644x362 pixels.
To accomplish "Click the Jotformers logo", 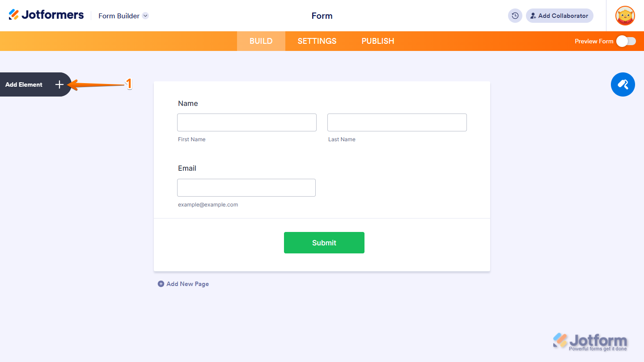I will (x=46, y=14).
